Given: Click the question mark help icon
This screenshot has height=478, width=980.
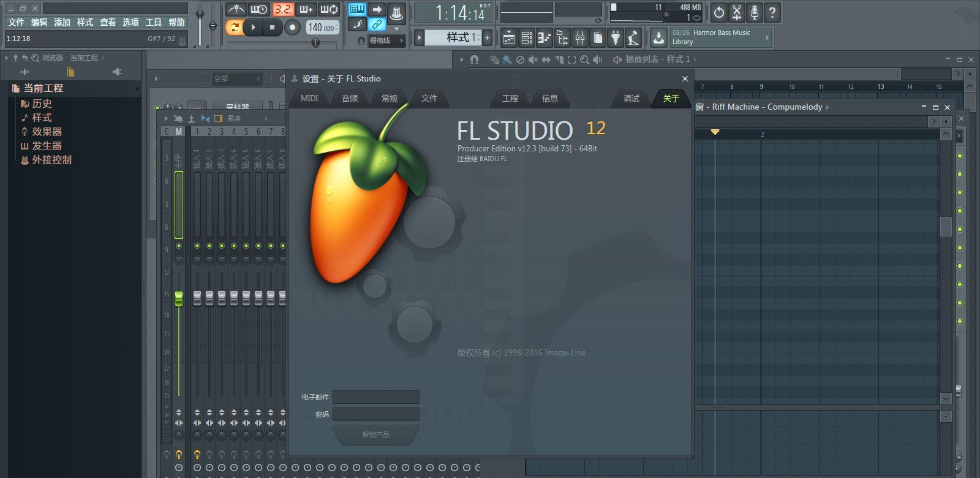Looking at the screenshot, I should (772, 12).
